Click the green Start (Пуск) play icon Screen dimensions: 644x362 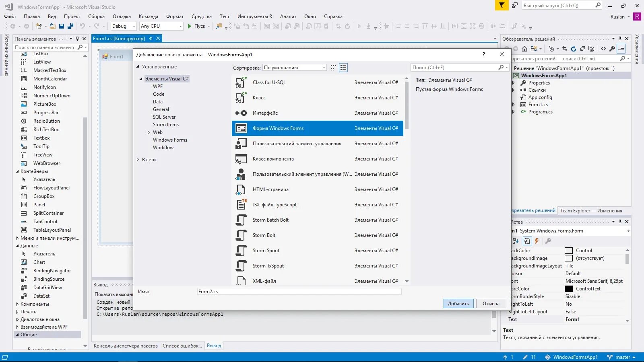pyautogui.click(x=190, y=26)
